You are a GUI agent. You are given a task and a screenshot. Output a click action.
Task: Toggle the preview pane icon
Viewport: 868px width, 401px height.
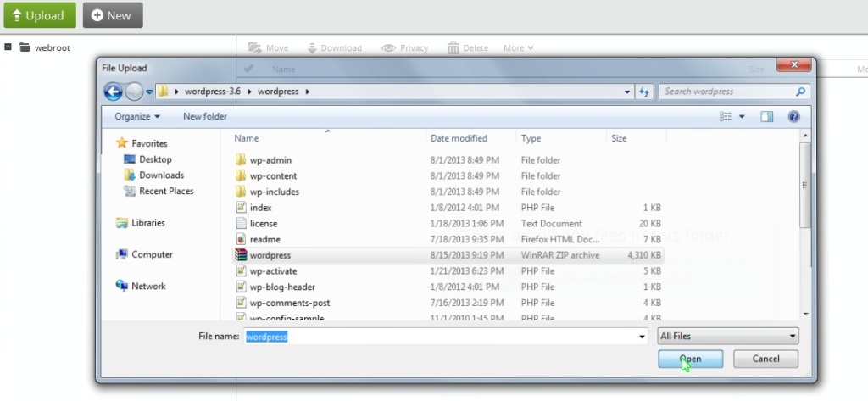(766, 116)
